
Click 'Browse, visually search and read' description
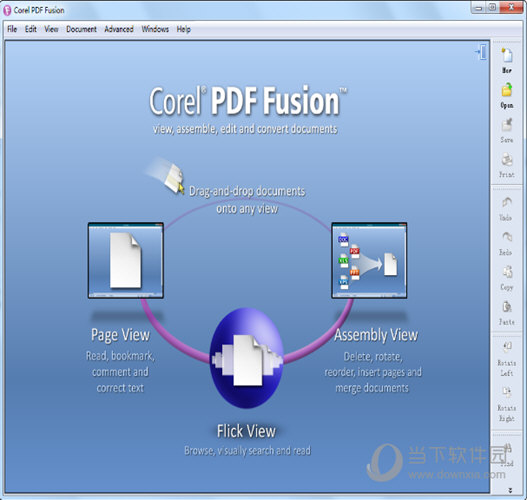247,451
